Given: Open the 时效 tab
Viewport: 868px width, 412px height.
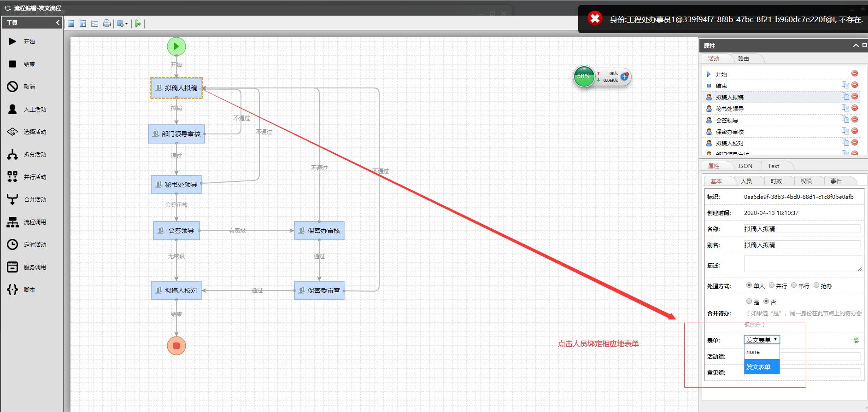Looking at the screenshot, I should click(776, 181).
